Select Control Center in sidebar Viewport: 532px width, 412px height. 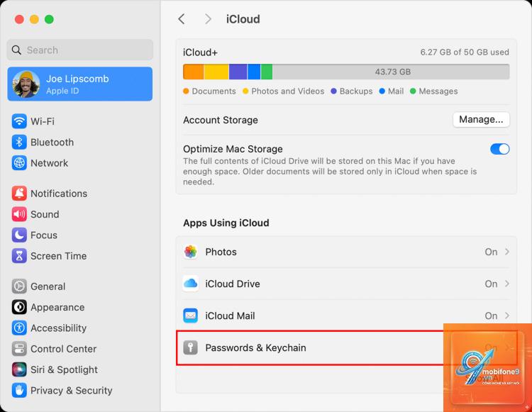80,349
